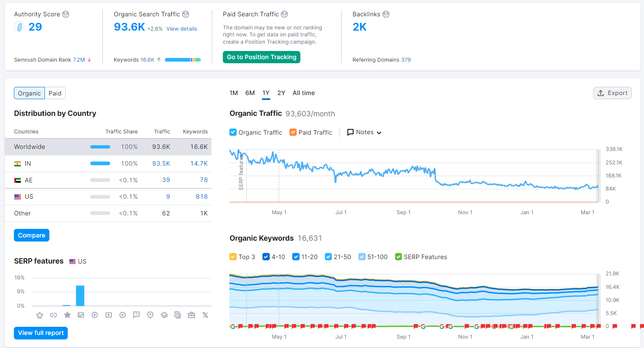Click the link chain SERP feature icon
The image size is (644, 348).
click(x=53, y=315)
